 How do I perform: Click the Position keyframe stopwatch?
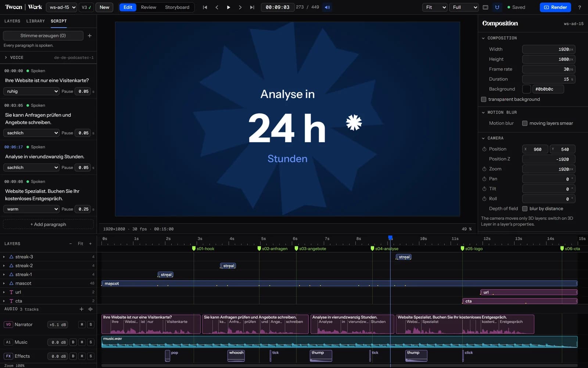(x=484, y=149)
